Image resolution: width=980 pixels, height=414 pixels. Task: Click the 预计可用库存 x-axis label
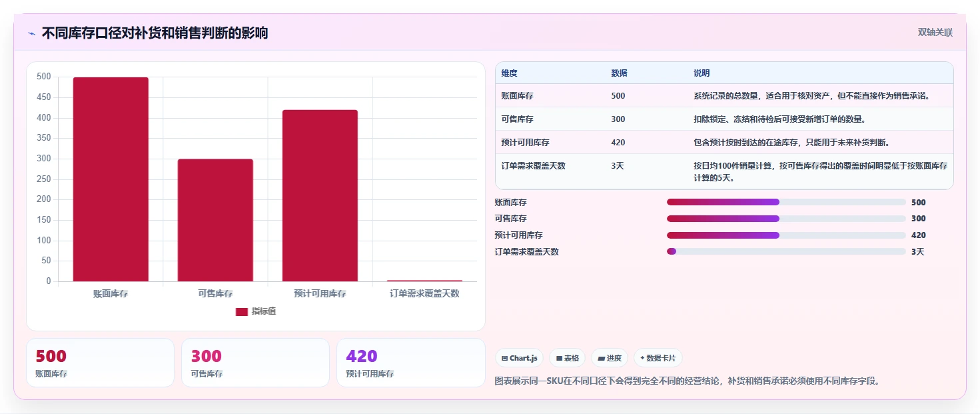(x=320, y=293)
